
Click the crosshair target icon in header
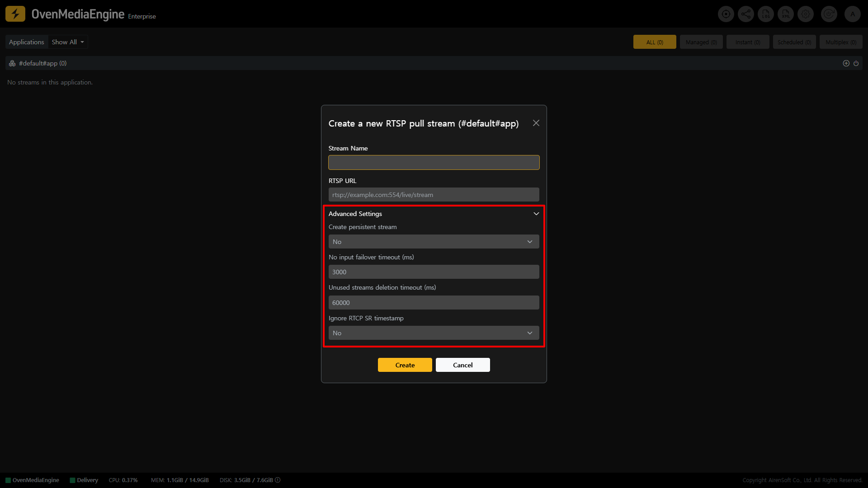coord(726,14)
